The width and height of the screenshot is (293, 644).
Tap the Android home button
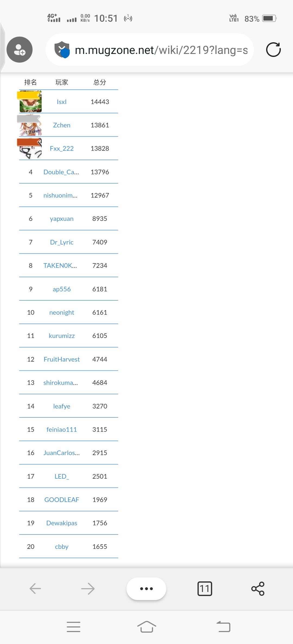coord(146,627)
